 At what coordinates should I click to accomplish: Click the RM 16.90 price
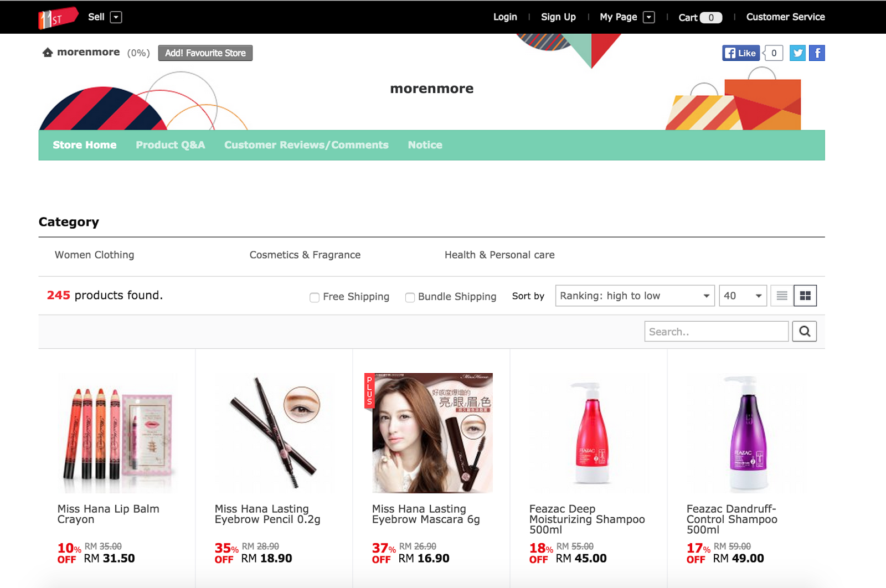(424, 559)
